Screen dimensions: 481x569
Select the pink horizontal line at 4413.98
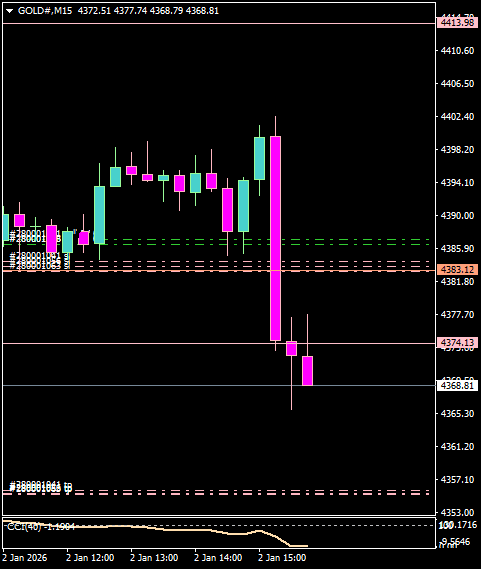(x=218, y=24)
